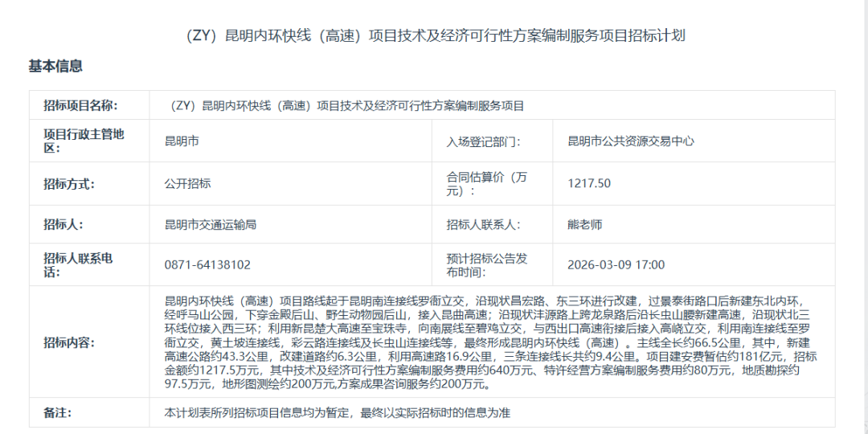Select the 1217.50 estimated price value
868x434 pixels.
pos(588,183)
